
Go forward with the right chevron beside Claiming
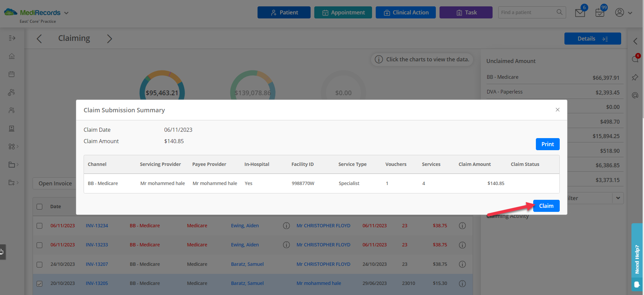click(109, 39)
